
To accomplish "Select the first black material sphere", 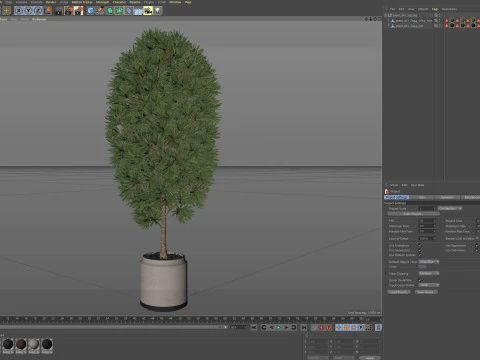I will coord(8,344).
